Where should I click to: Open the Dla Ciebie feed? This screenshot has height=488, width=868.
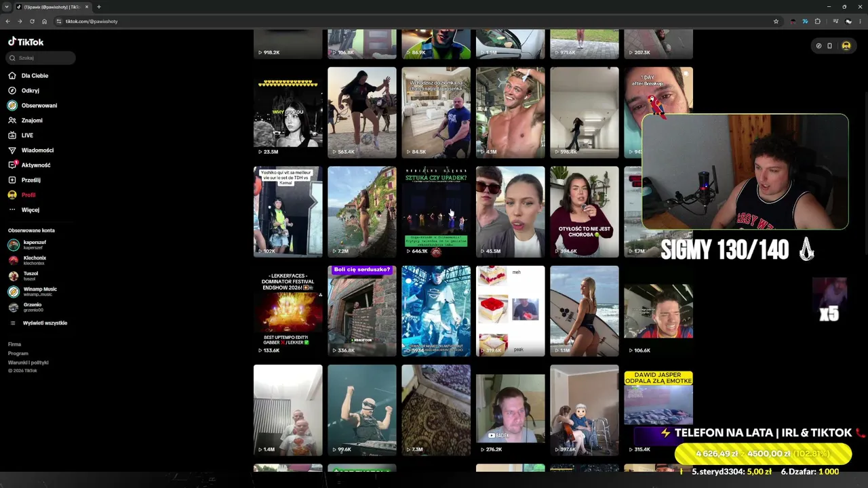[28, 76]
